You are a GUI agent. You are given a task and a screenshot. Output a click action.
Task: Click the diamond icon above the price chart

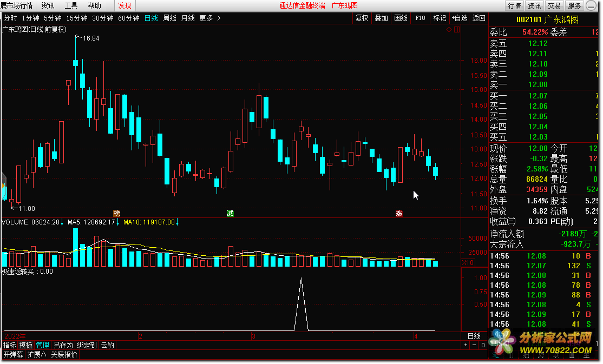(x=449, y=30)
